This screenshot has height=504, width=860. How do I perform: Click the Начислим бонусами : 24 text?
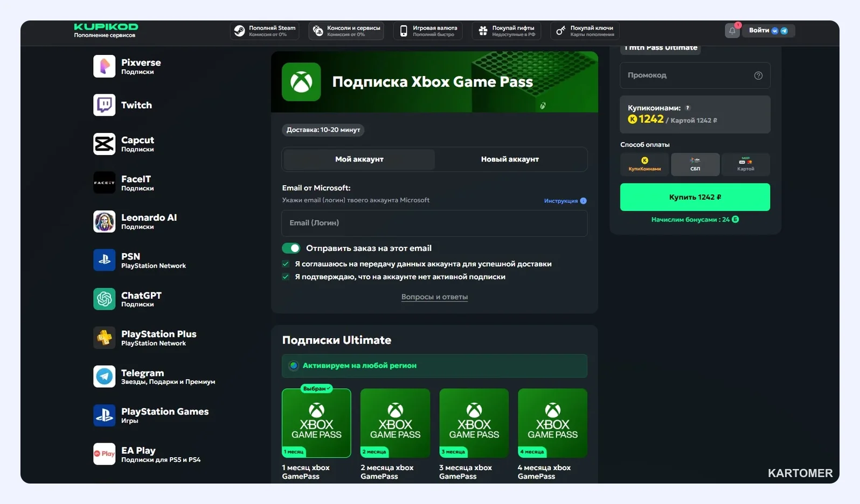point(695,220)
